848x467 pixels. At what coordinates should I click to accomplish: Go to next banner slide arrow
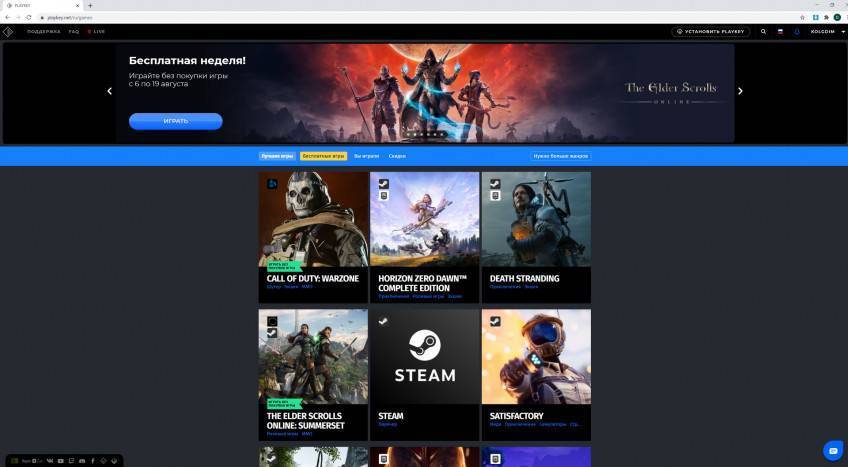740,91
